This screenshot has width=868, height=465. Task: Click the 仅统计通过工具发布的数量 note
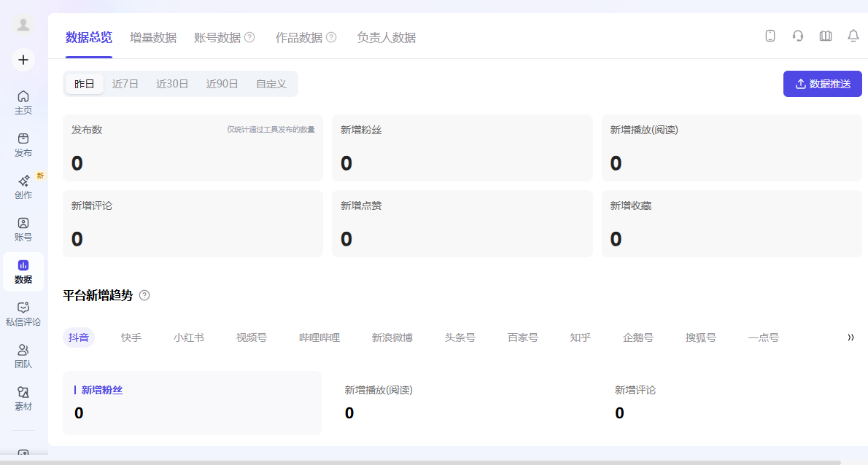pyautogui.click(x=271, y=130)
